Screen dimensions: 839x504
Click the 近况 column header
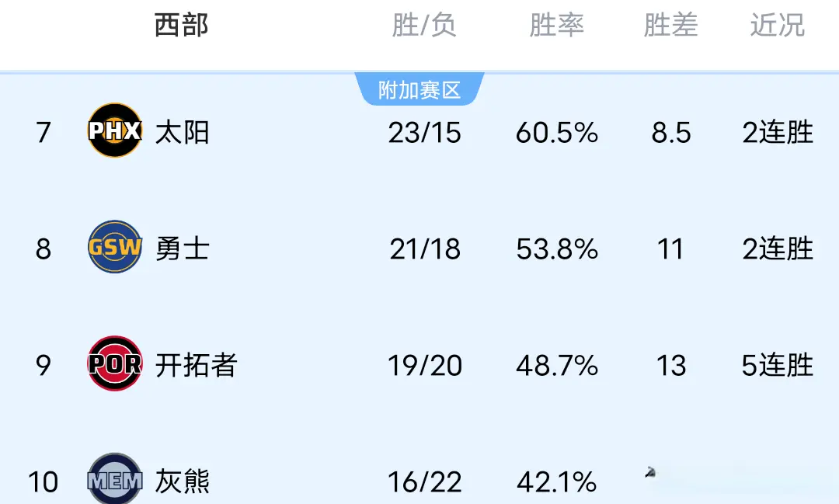tap(777, 26)
